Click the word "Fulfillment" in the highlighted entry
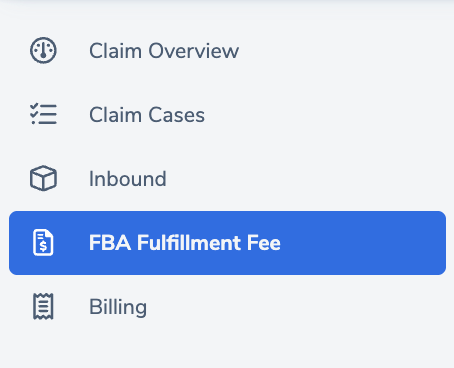Viewport: 454px width, 368px height. (189, 243)
